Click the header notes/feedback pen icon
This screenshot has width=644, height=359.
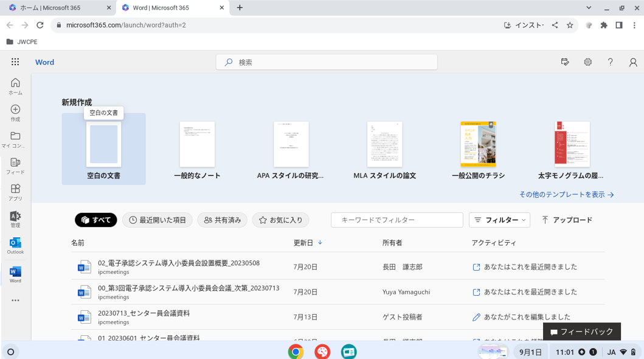pos(565,62)
